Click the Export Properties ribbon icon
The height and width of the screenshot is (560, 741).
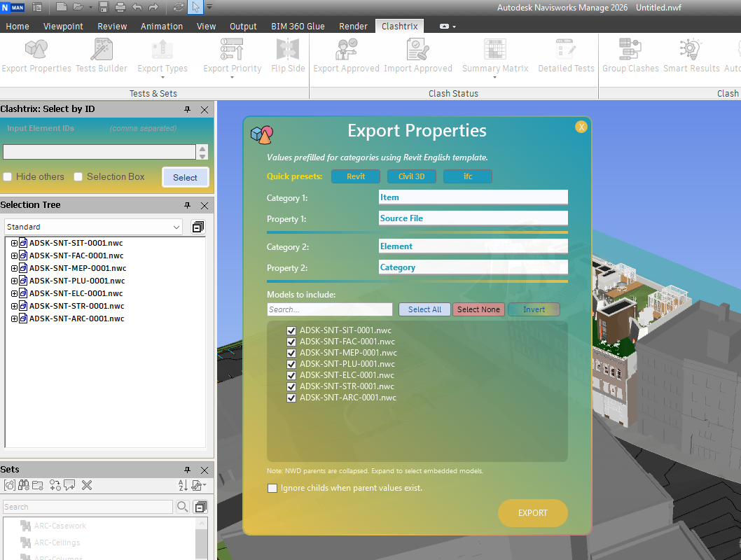pyautogui.click(x=36, y=50)
